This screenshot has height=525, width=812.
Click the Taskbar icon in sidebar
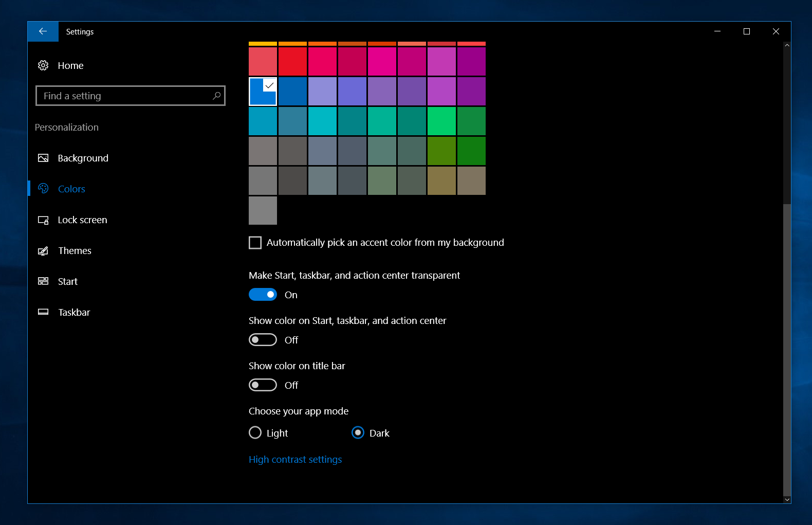[43, 312]
